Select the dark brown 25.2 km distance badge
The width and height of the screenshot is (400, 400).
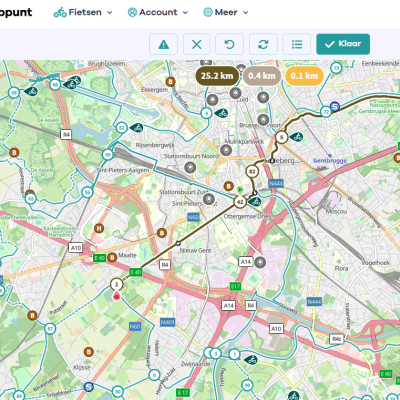[217, 76]
